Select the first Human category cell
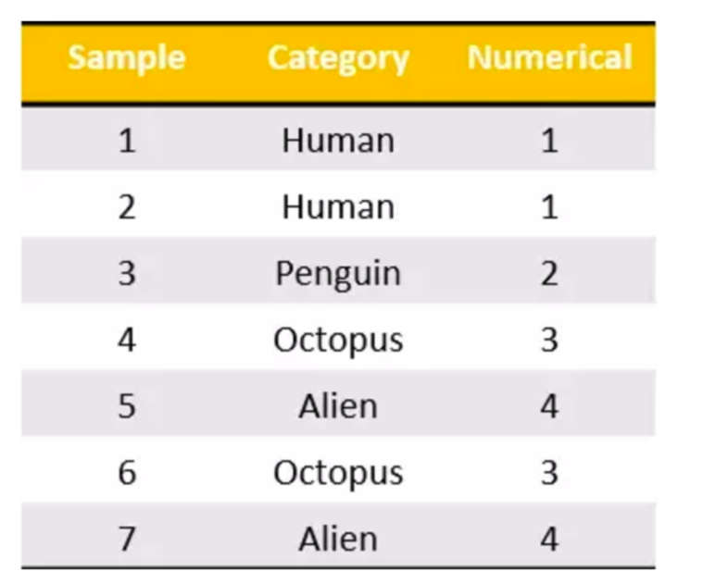728x584 pixels. coord(338,141)
